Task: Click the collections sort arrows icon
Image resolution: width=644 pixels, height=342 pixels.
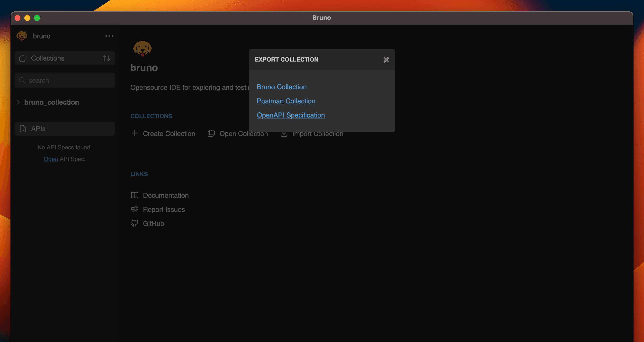Action: 107,58
